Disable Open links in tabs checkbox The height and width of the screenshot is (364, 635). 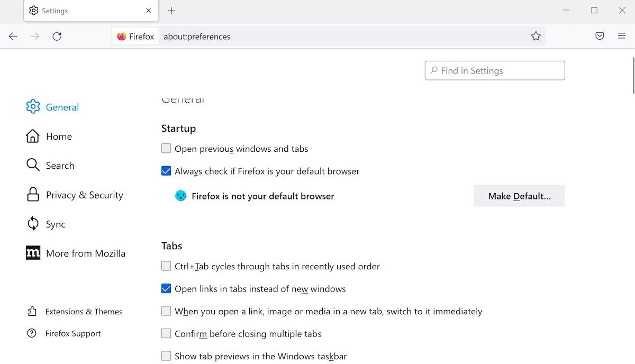point(166,289)
